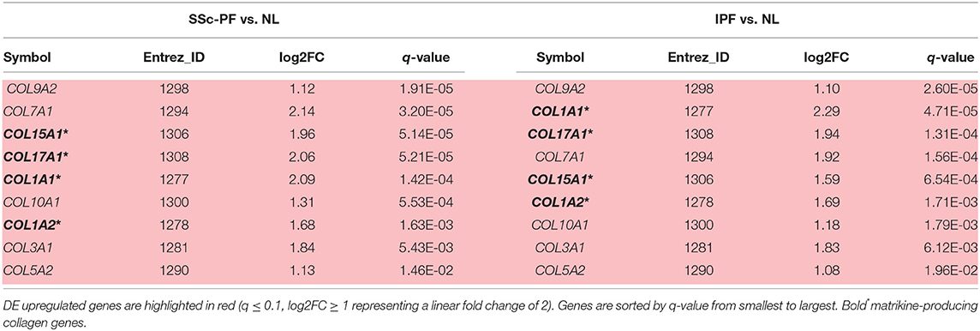Click the q-value 1.91E-05
Viewport: 980px width, 331px height.
(x=427, y=89)
